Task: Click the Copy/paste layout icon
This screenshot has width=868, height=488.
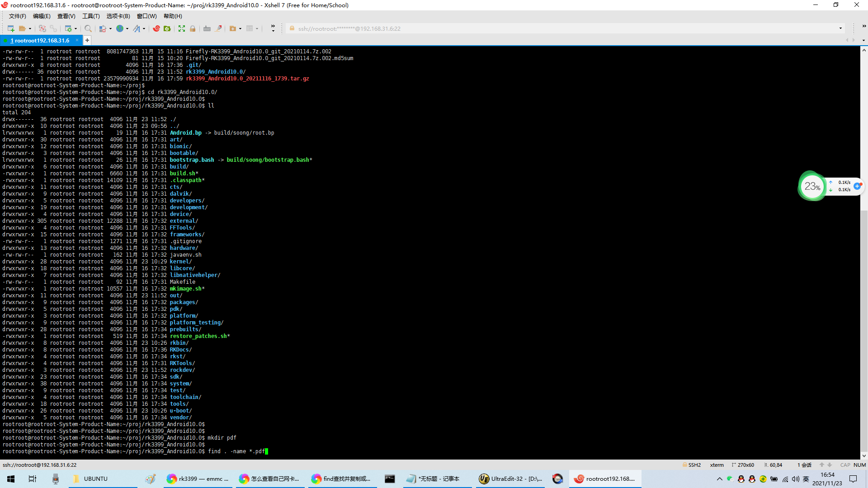Action: tap(103, 28)
